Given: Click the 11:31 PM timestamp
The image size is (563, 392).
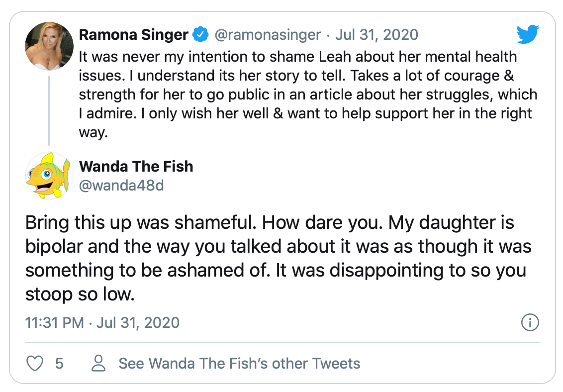Looking at the screenshot, I should point(55,322).
